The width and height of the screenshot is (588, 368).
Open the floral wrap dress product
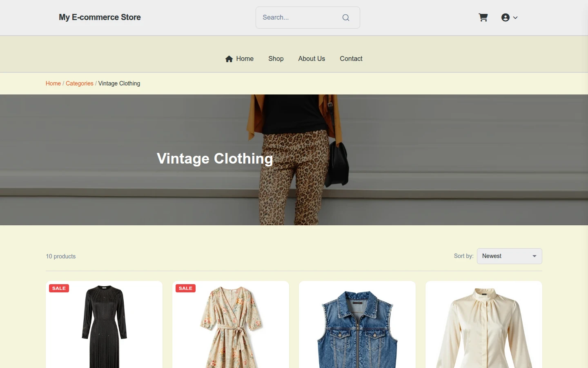click(231, 325)
